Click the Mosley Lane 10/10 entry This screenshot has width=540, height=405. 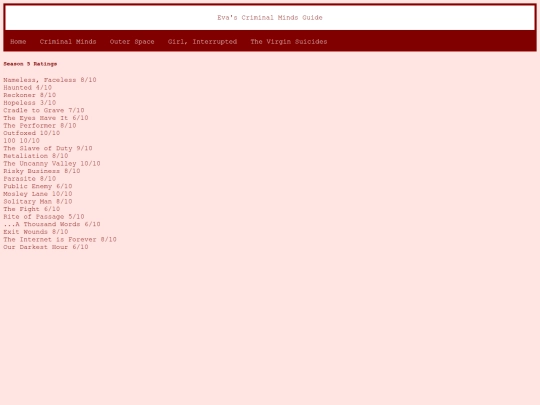tap(38, 194)
